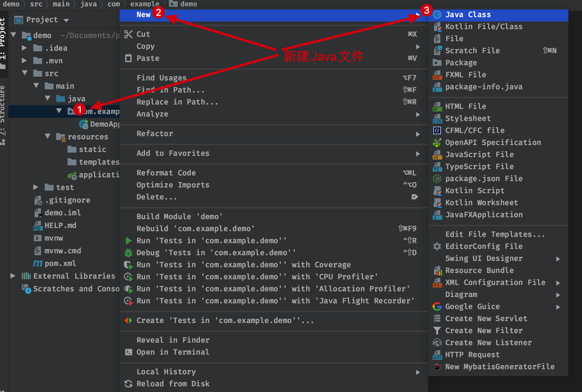Click 'main' in the breadcrumb path
The image size is (582, 392).
click(x=61, y=4)
